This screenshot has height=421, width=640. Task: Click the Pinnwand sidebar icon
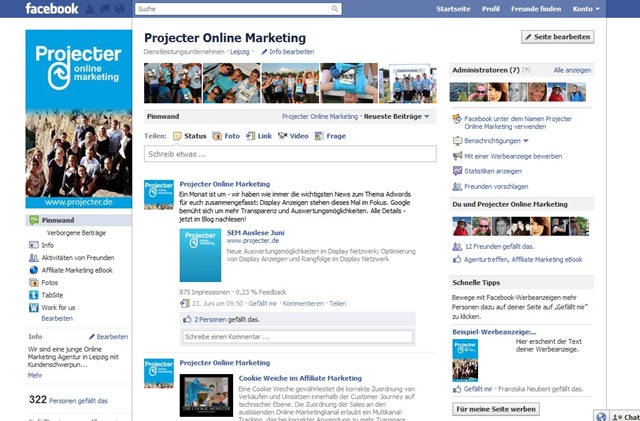34,220
